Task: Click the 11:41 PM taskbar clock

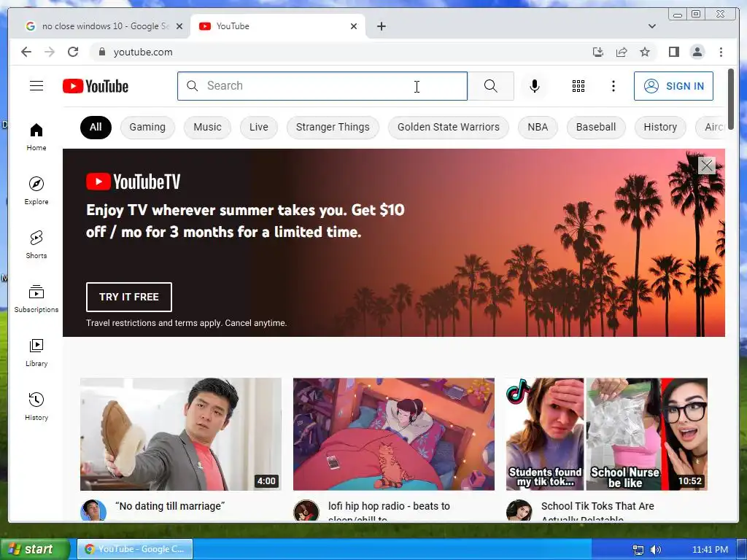Action: [710, 550]
